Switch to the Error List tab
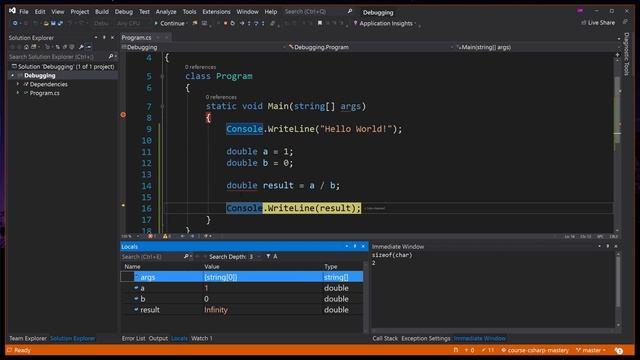Image resolution: width=640 pixels, height=360 pixels. [133, 338]
